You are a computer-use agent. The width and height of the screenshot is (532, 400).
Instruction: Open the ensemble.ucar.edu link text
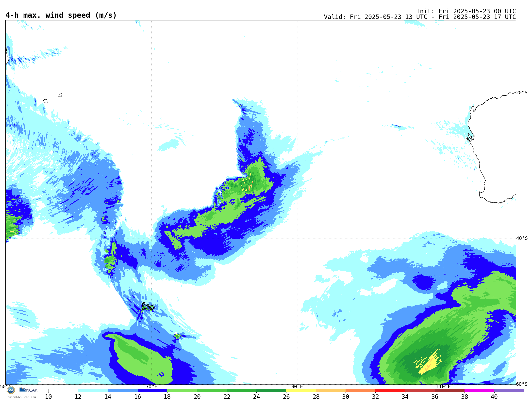click(x=22, y=397)
